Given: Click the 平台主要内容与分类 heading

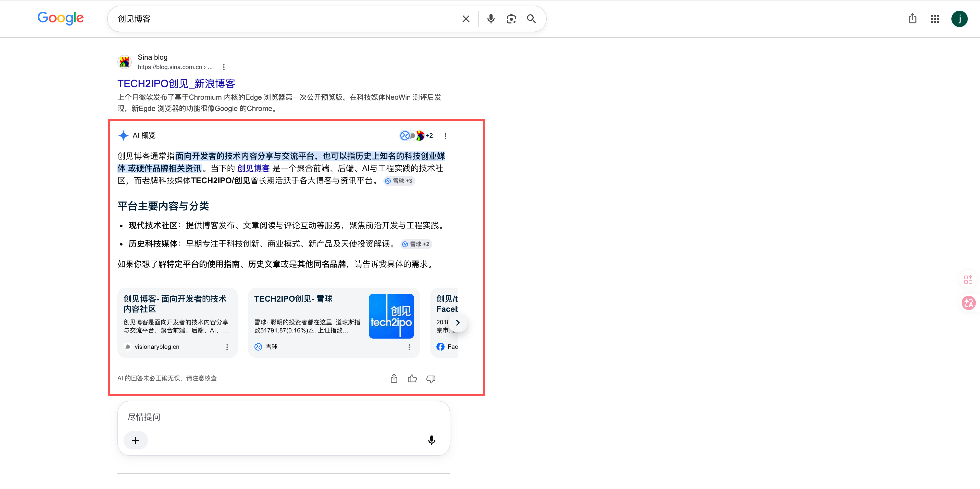Looking at the screenshot, I should point(163,206).
